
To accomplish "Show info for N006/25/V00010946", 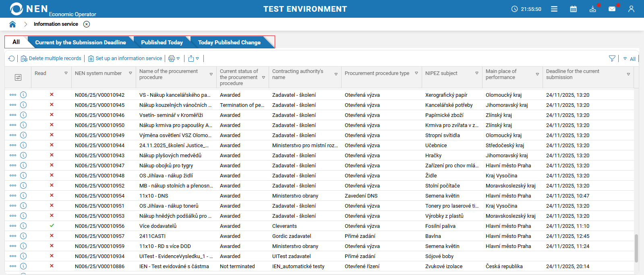I will (23, 115).
